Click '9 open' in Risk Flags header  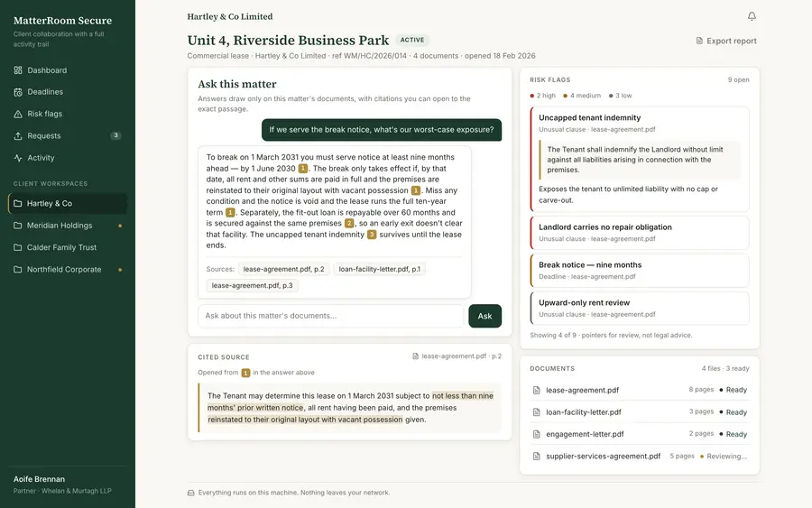click(738, 79)
